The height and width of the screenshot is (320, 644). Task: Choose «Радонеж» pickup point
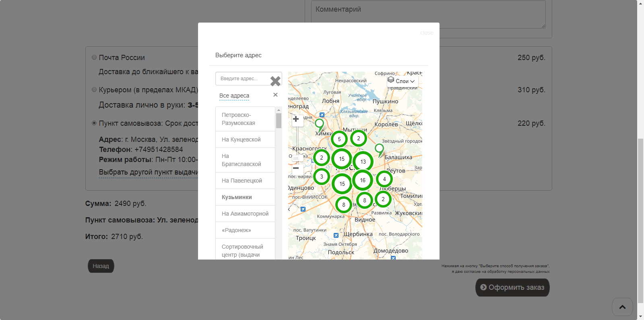pyautogui.click(x=245, y=230)
